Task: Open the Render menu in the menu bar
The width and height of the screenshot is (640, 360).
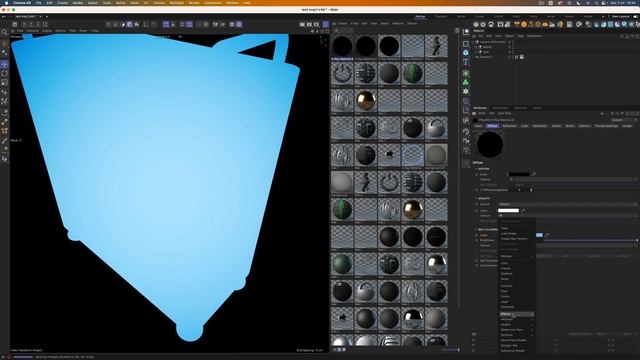Action: click(x=194, y=3)
